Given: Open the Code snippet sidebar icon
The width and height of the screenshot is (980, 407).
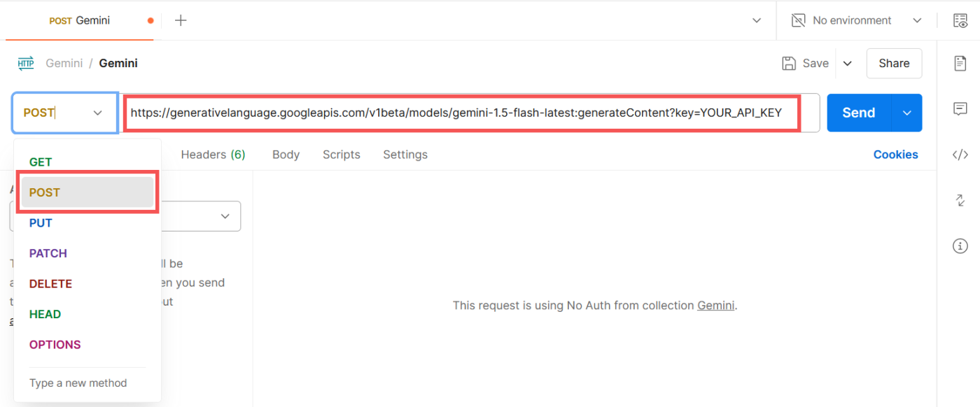Looking at the screenshot, I should [960, 155].
